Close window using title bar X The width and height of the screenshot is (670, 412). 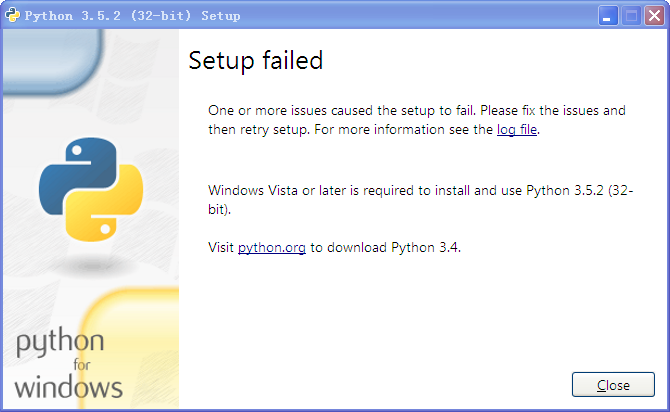coord(652,16)
